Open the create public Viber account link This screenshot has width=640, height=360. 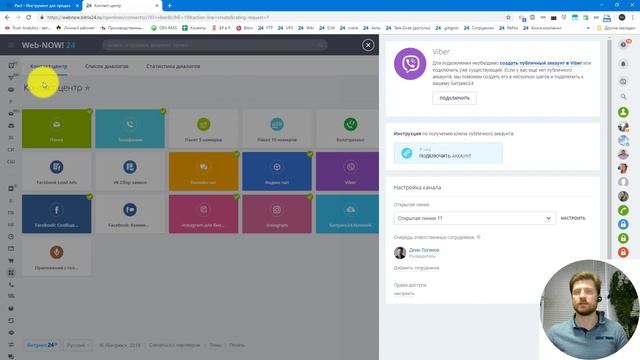pyautogui.click(x=541, y=63)
